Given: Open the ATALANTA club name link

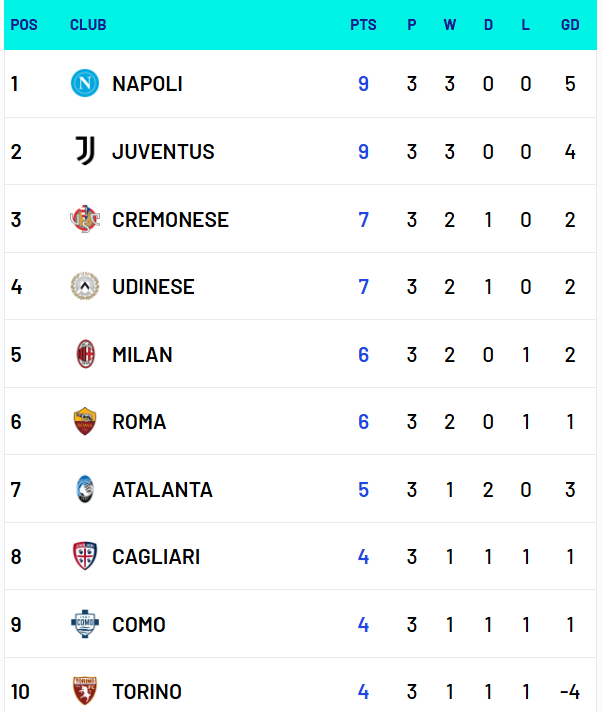Looking at the screenshot, I should 163,490.
